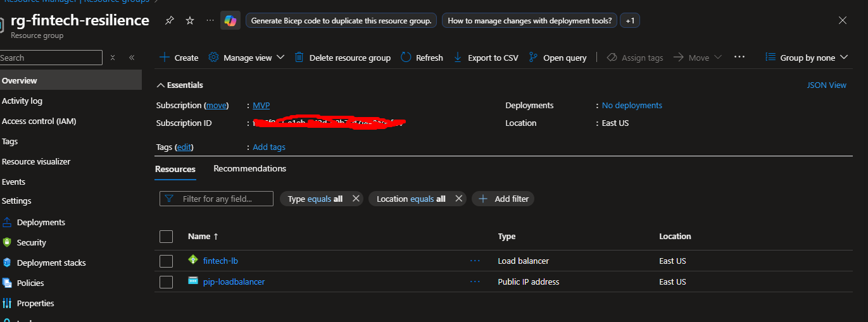Image resolution: width=868 pixels, height=322 pixels.
Task: Check the pip-loadbalancer row checkbox
Action: (x=166, y=282)
